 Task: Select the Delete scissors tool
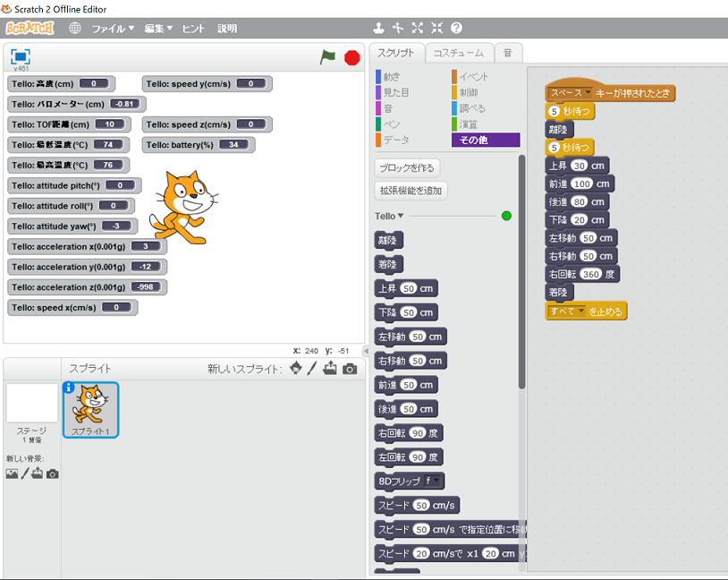tap(397, 29)
